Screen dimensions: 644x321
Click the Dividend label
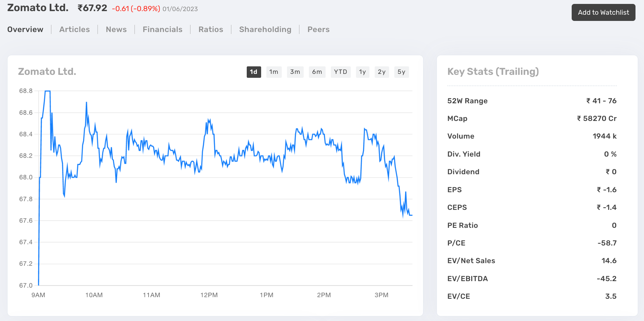(x=463, y=172)
